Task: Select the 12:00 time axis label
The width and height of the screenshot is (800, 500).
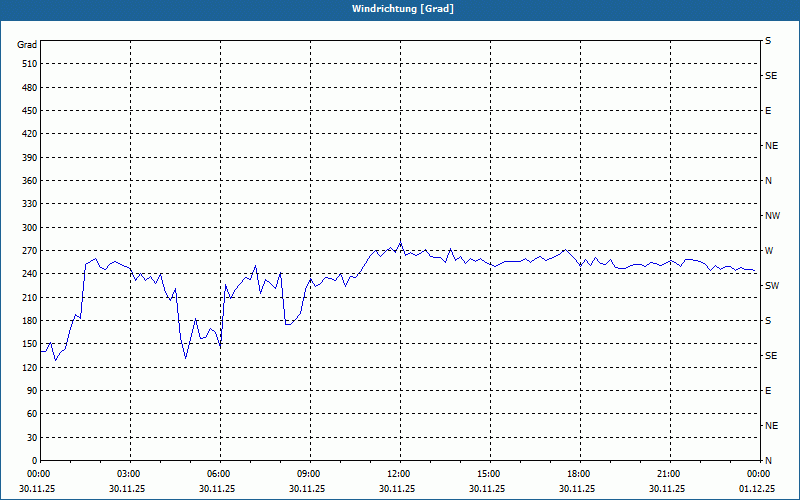Action: tap(400, 474)
